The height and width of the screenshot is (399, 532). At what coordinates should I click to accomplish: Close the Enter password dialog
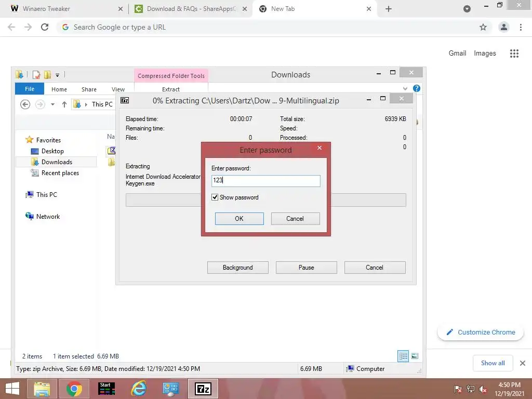click(x=320, y=148)
